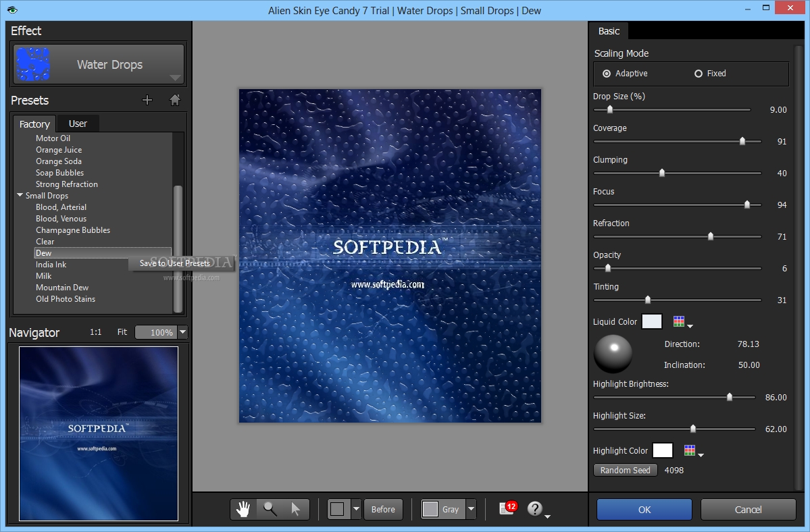Select the Orange Juice preset
Image resolution: width=810 pixels, height=532 pixels.
click(59, 150)
